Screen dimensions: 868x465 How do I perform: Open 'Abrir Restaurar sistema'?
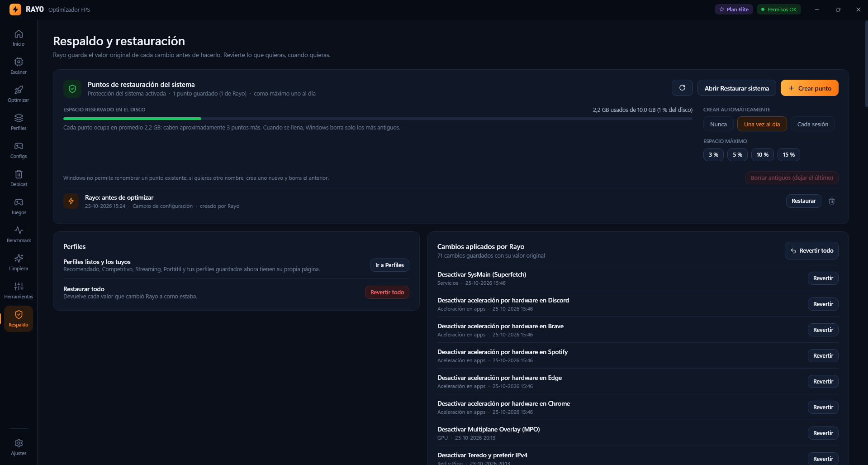click(x=736, y=88)
